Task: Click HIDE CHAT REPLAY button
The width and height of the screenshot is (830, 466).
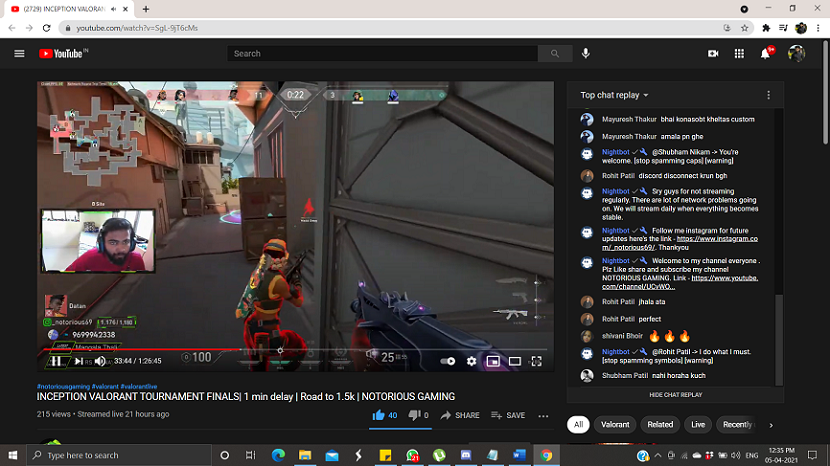Action: 675,395
